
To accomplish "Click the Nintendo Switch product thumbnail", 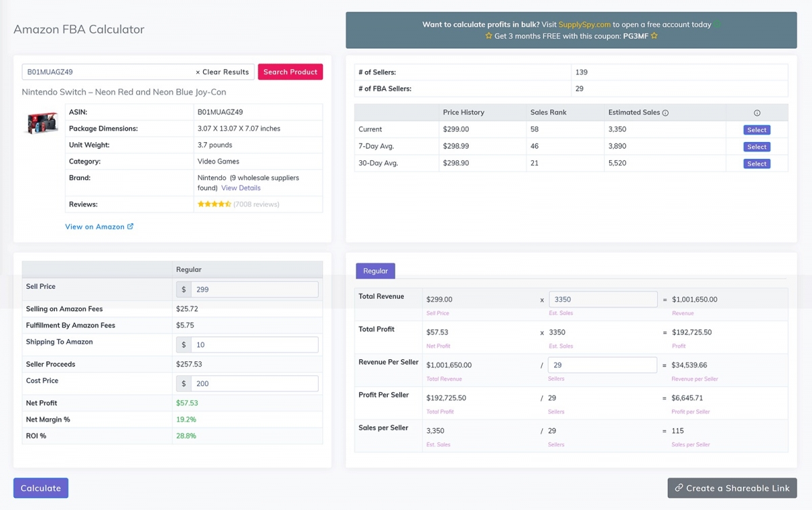I will click(x=43, y=123).
